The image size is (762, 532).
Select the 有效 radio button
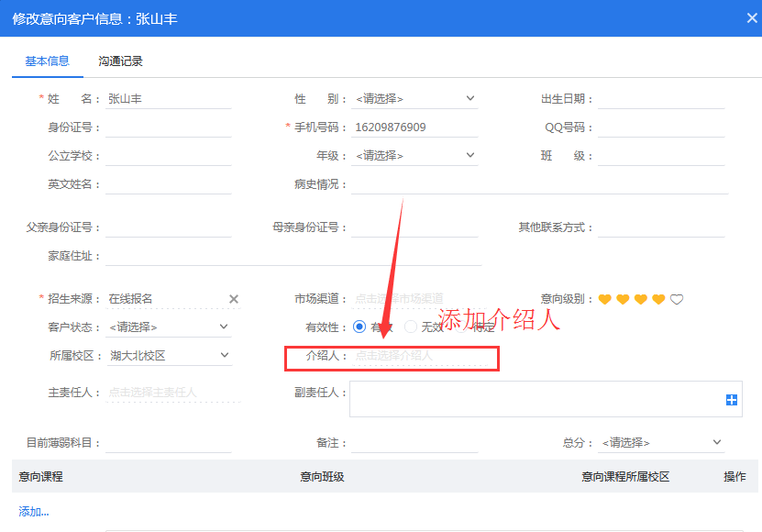[x=359, y=327]
